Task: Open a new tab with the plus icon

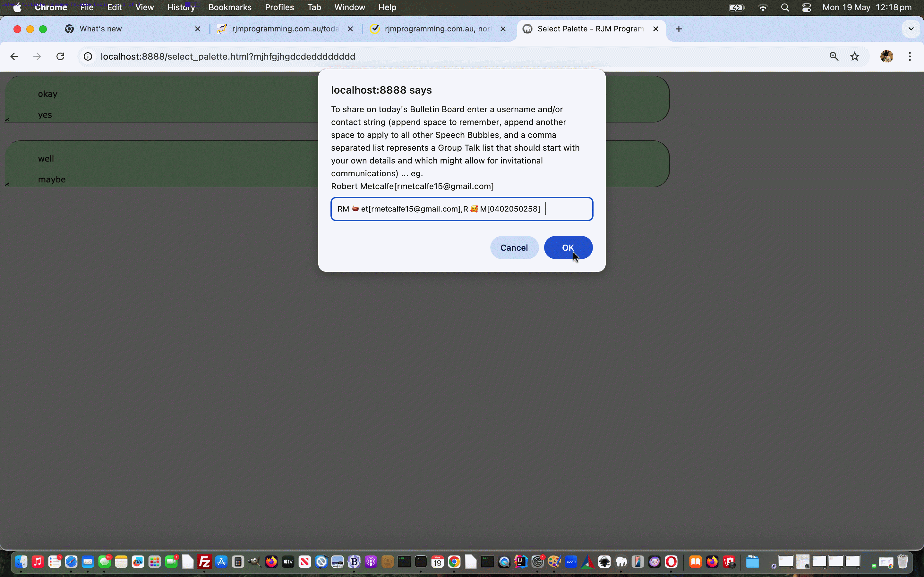Action: [x=679, y=29]
